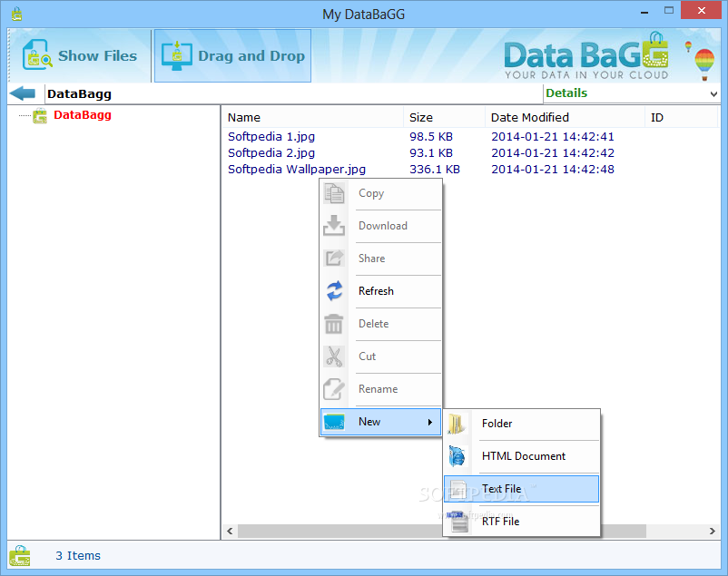The image size is (728, 576).
Task: Click the horizontal scrollbar thumb
Action: point(441,531)
